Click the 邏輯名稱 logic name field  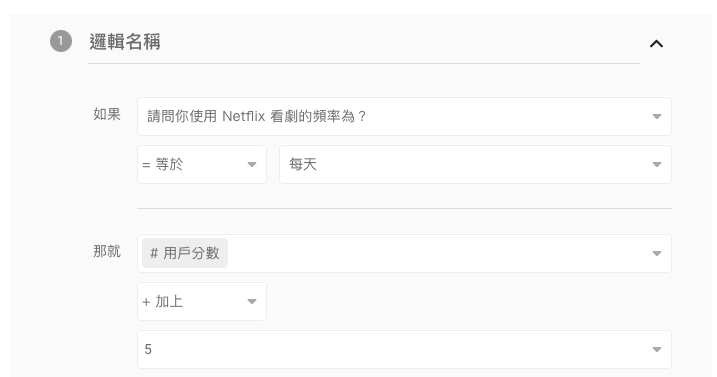364,42
